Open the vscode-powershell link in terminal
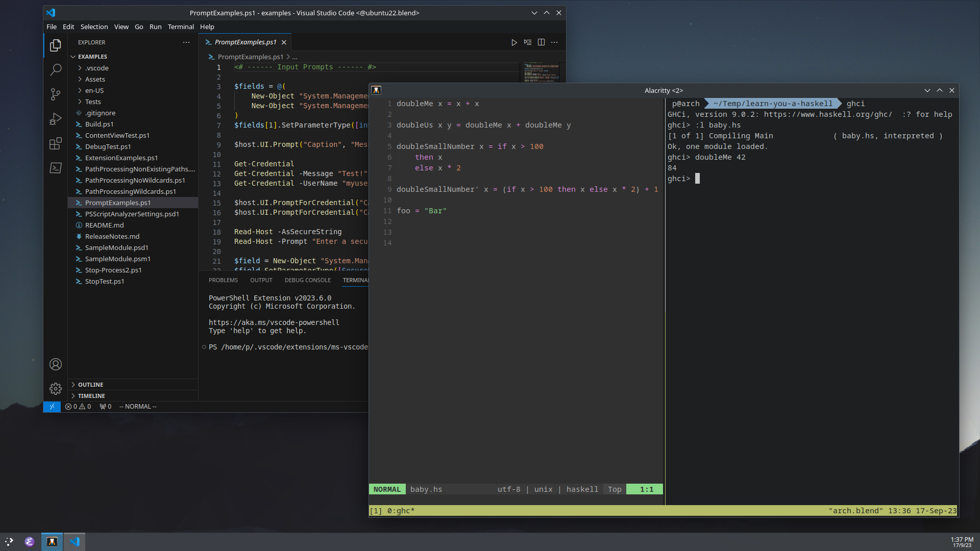The width and height of the screenshot is (980, 551). pyautogui.click(x=274, y=322)
